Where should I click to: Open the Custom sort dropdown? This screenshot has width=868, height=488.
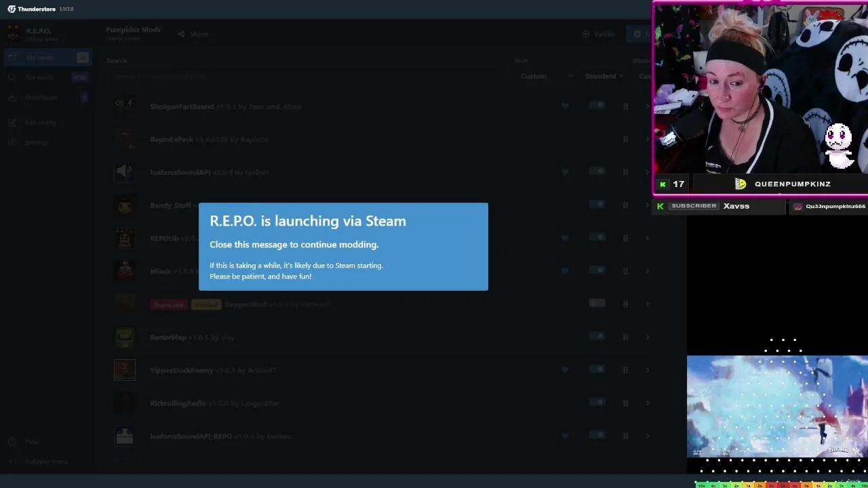(547, 76)
